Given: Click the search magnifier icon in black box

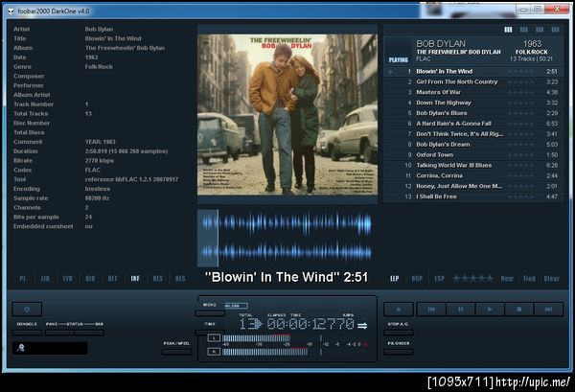Looking at the screenshot, I should pyautogui.click(x=21, y=348).
